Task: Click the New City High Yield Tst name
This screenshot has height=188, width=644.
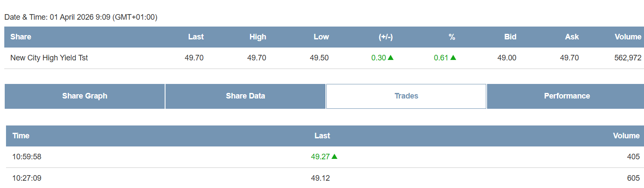Action: (49, 58)
